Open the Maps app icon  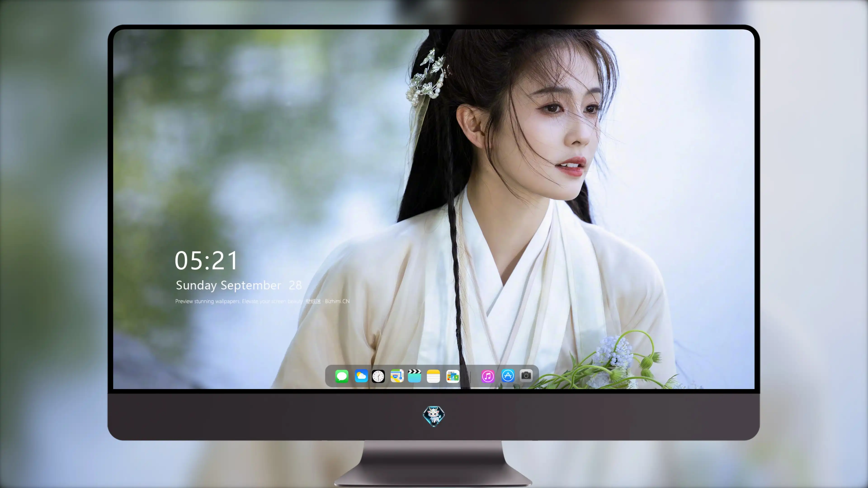pos(397,376)
